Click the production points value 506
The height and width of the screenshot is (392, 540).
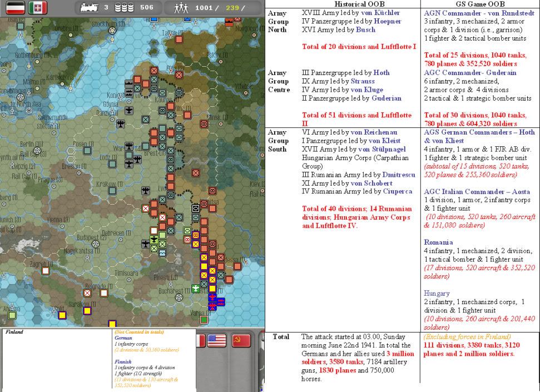(146, 8)
